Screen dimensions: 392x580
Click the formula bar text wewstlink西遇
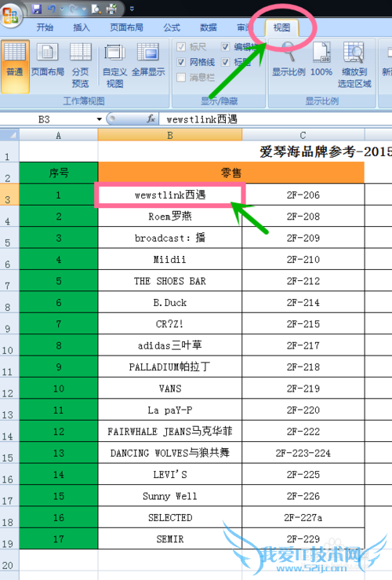201,119
